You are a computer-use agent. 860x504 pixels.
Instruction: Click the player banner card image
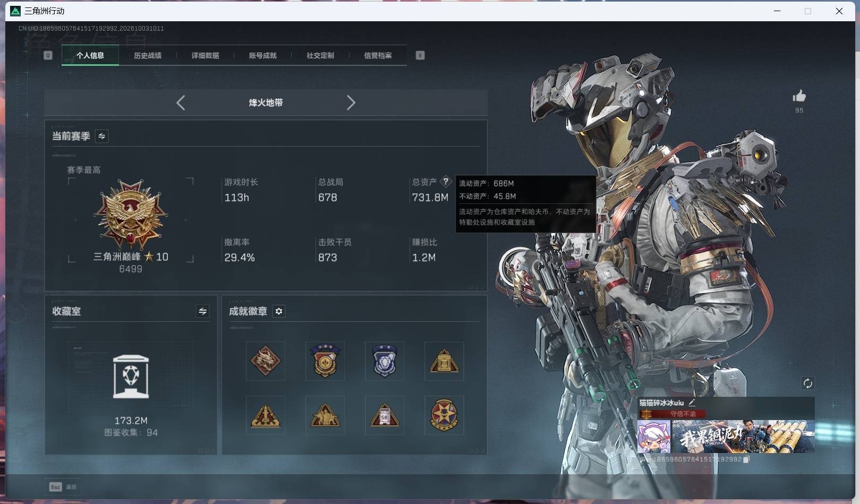click(x=743, y=437)
